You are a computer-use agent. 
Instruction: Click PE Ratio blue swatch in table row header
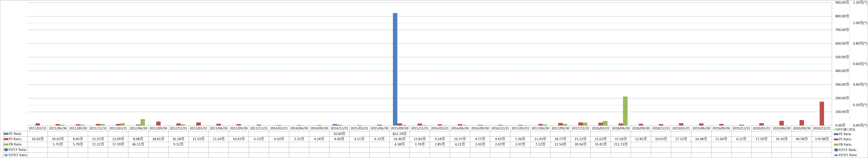6,134
